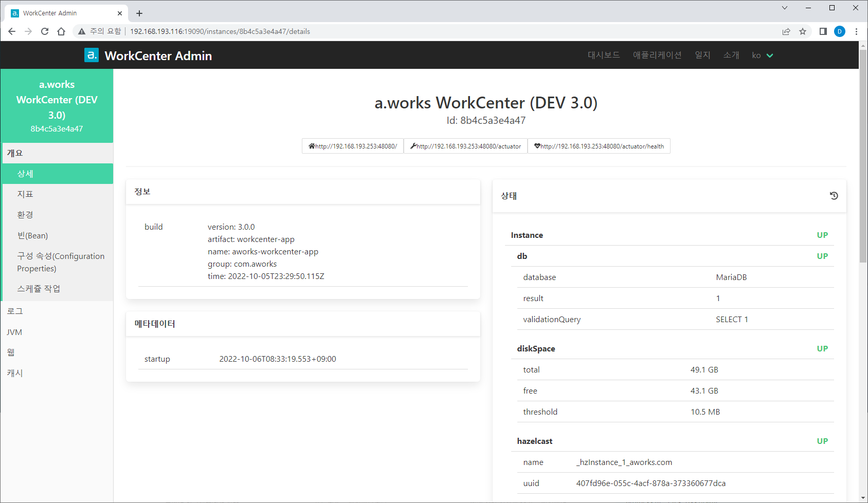Open the Chrome profile avatar D

click(840, 31)
